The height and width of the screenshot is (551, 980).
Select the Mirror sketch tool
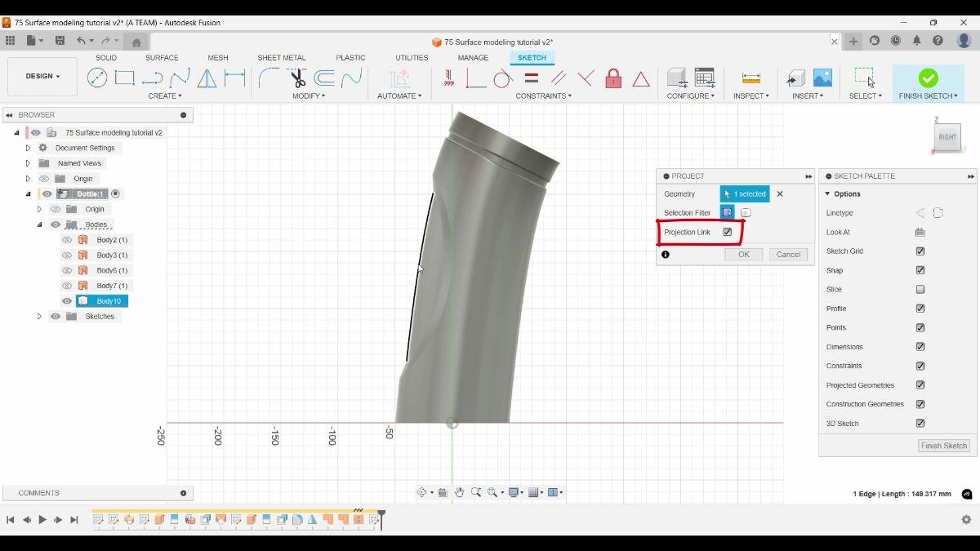[207, 78]
